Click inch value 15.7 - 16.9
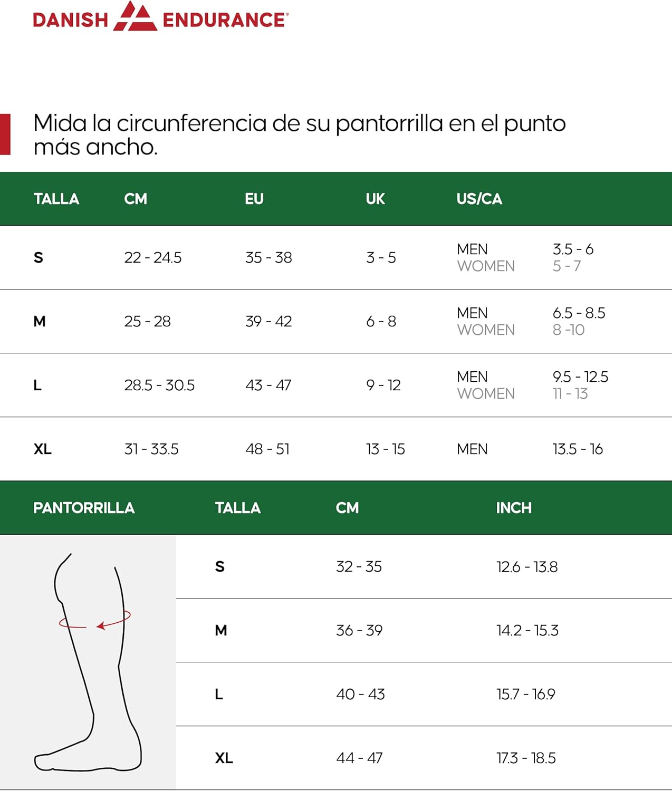 click(525, 694)
